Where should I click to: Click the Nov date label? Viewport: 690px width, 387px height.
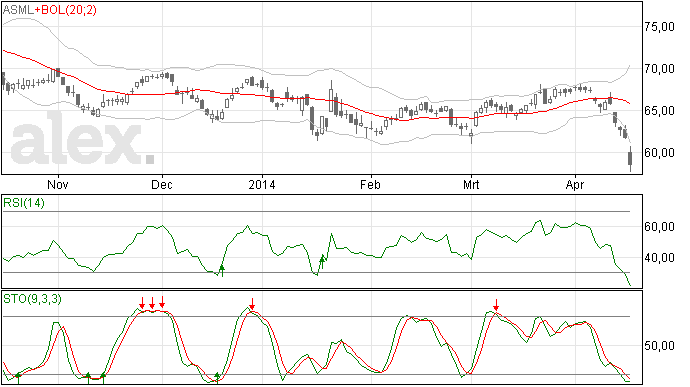point(58,184)
